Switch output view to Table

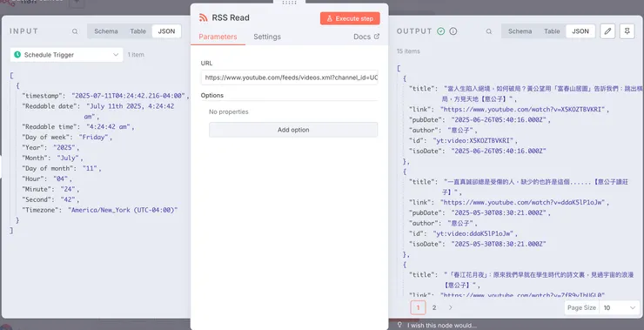pos(552,31)
